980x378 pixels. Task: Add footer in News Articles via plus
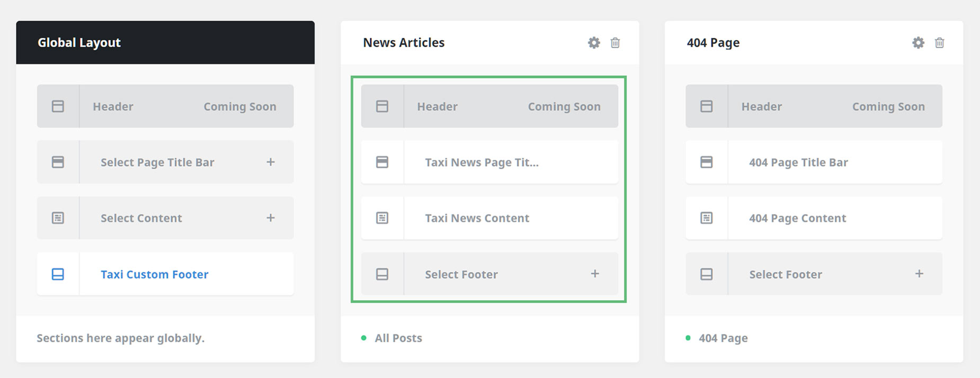click(x=595, y=274)
